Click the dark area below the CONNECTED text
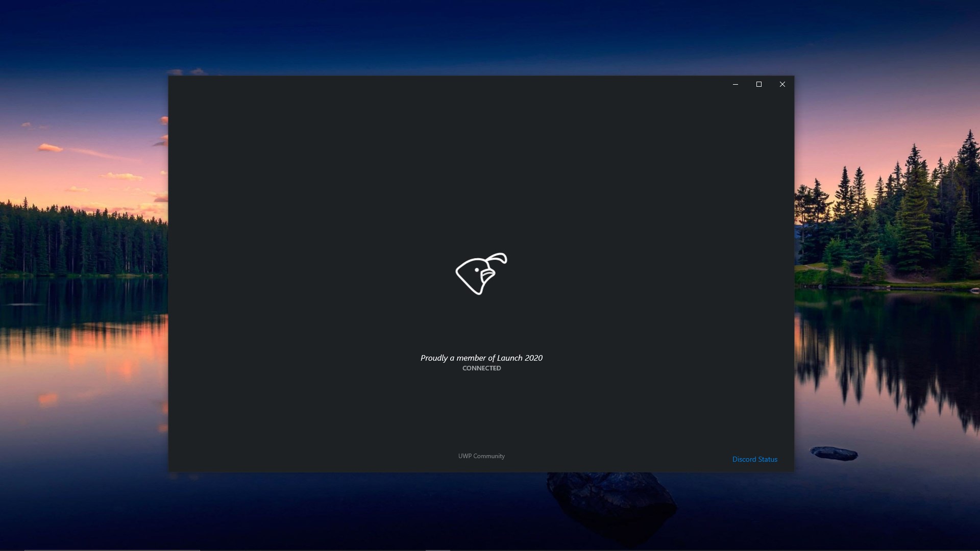 [x=481, y=408]
